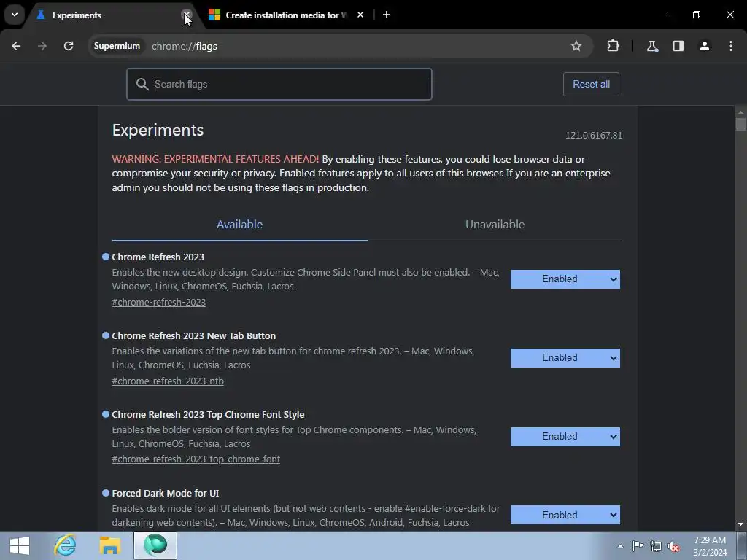Restore down the browser window
The image size is (747, 560).
tap(697, 15)
